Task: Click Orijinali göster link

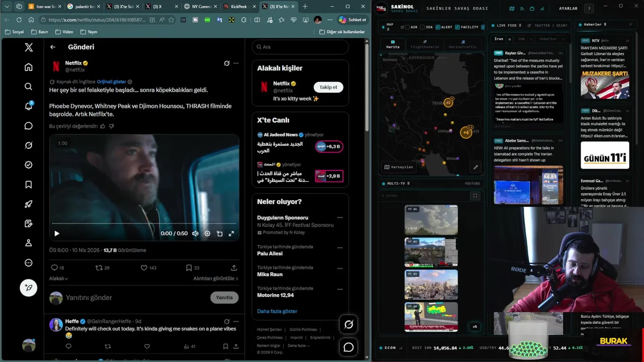Action: click(111, 81)
